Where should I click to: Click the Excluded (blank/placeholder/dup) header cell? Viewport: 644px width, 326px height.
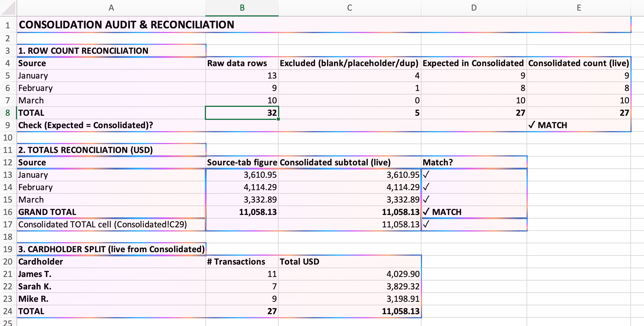(x=349, y=63)
